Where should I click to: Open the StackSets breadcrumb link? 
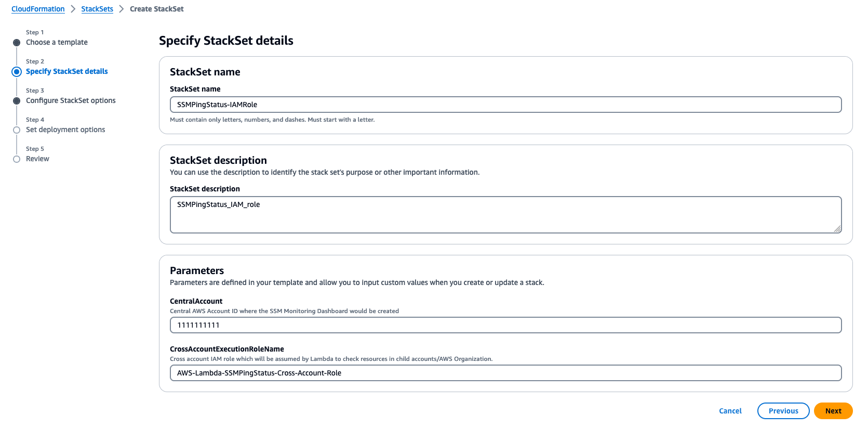pyautogui.click(x=97, y=9)
